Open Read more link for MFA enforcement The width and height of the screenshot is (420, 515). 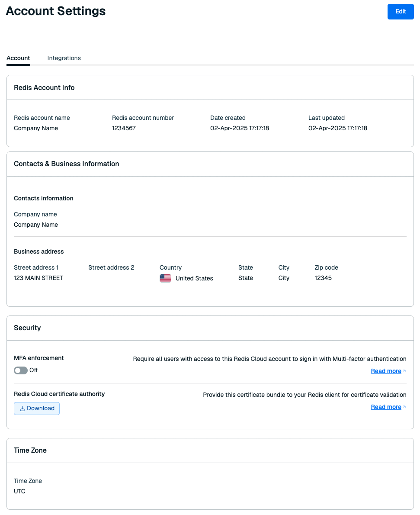386,371
